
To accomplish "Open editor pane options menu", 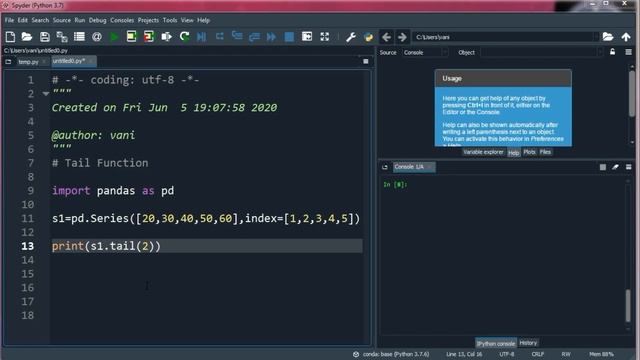I will (x=366, y=61).
